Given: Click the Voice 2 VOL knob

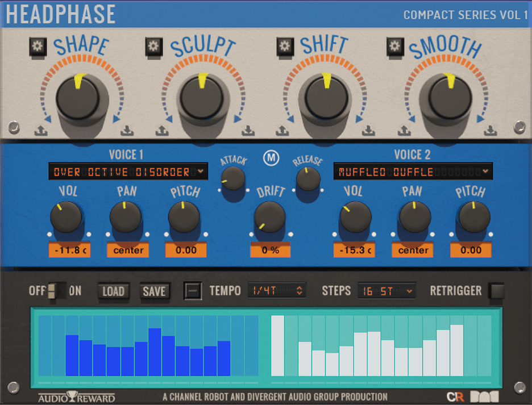Looking at the screenshot, I should pyautogui.click(x=356, y=217).
